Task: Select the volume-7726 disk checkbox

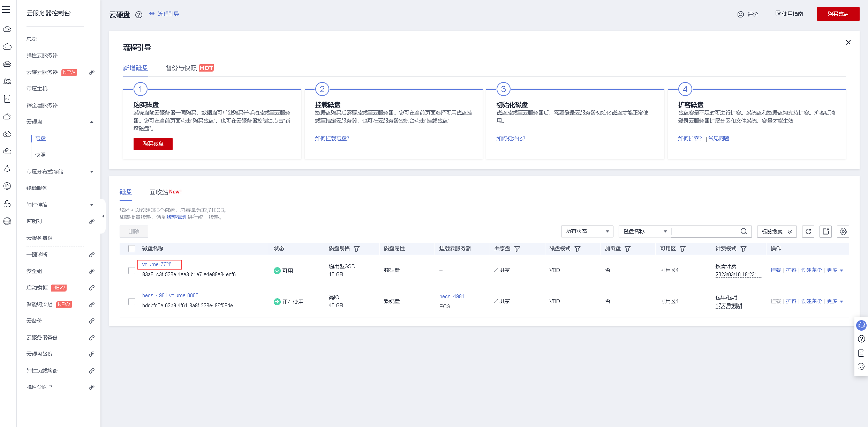Action: [132, 271]
